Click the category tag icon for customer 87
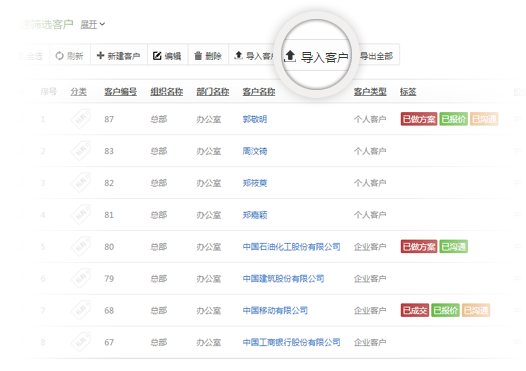526x371 pixels. tap(81, 119)
